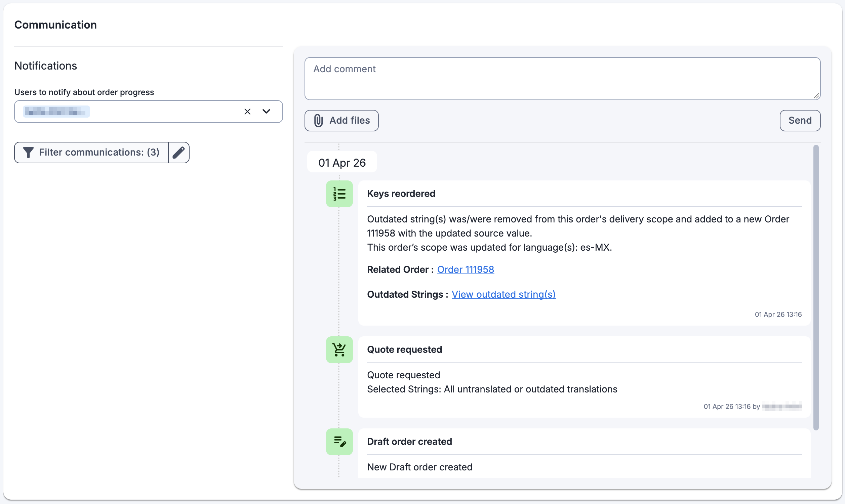Expand the users to notify dropdown

click(x=266, y=112)
